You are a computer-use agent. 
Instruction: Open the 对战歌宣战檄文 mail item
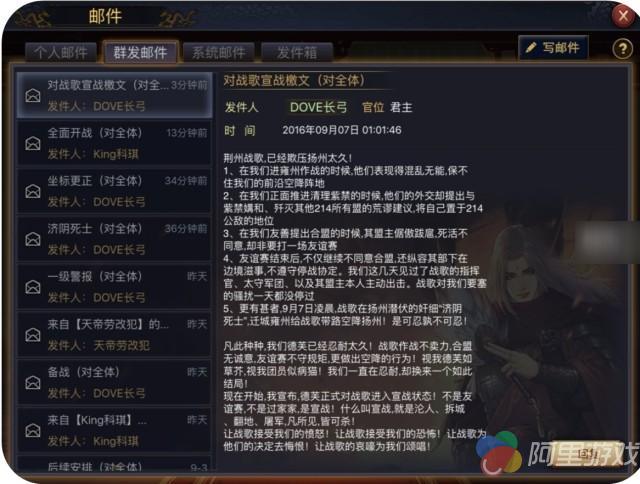coord(114,95)
